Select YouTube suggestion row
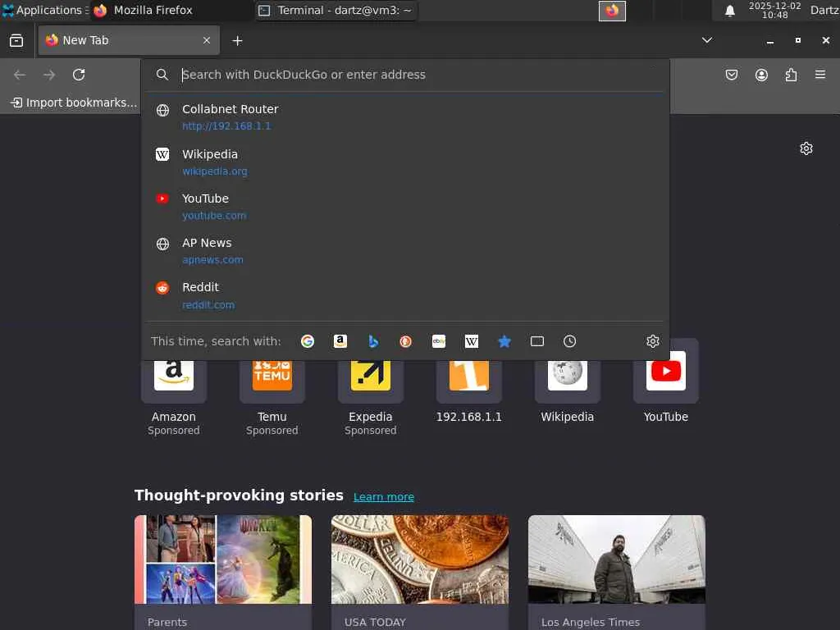Screen dimensions: 840x630 click(x=405, y=206)
